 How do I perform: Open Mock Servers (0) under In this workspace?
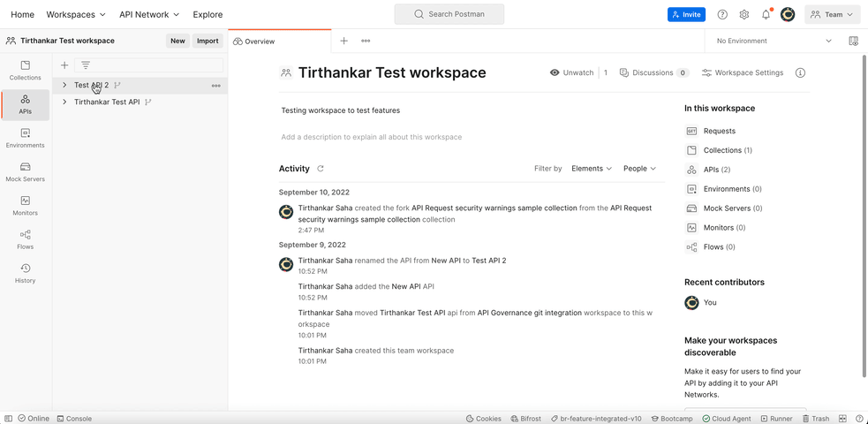click(725, 208)
